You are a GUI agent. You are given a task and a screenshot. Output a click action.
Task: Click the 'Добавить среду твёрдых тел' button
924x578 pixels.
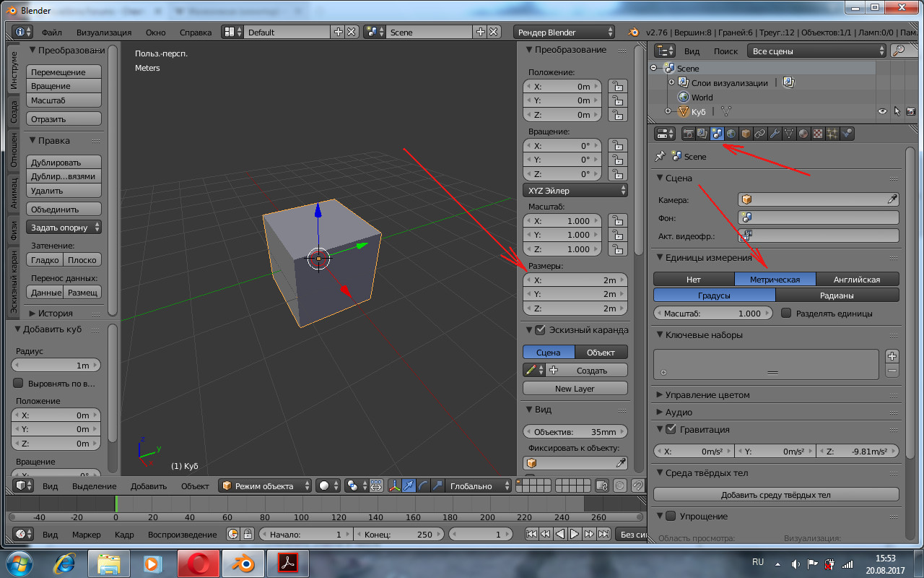coord(775,495)
